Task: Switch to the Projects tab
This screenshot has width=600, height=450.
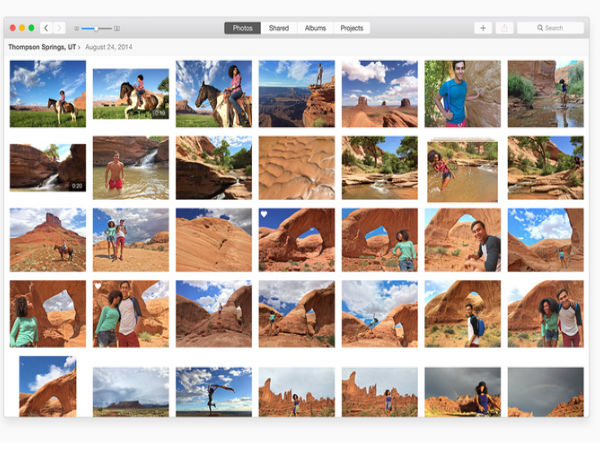Action: [352, 28]
